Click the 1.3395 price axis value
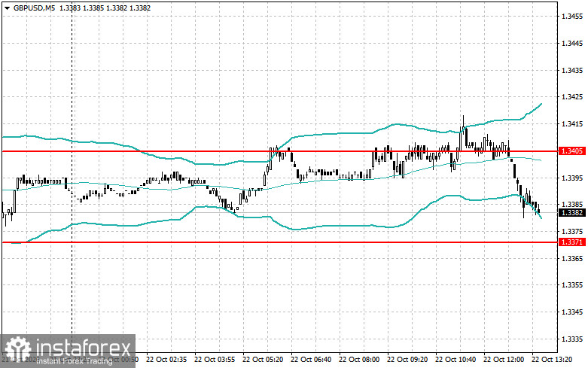 (572, 178)
